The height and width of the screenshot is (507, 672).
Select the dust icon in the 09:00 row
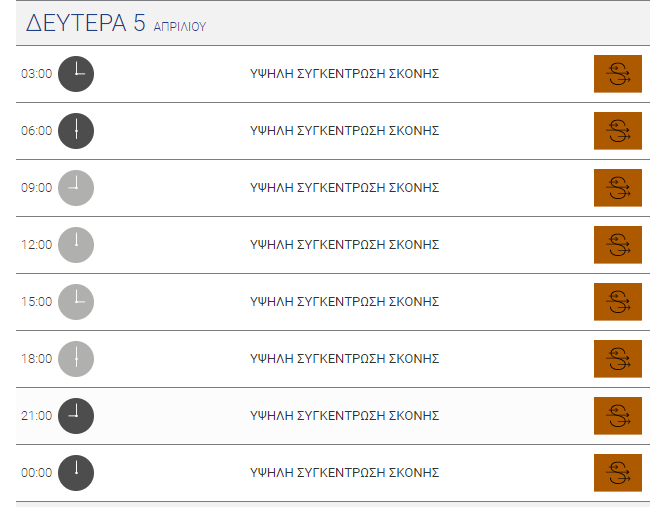pos(618,188)
